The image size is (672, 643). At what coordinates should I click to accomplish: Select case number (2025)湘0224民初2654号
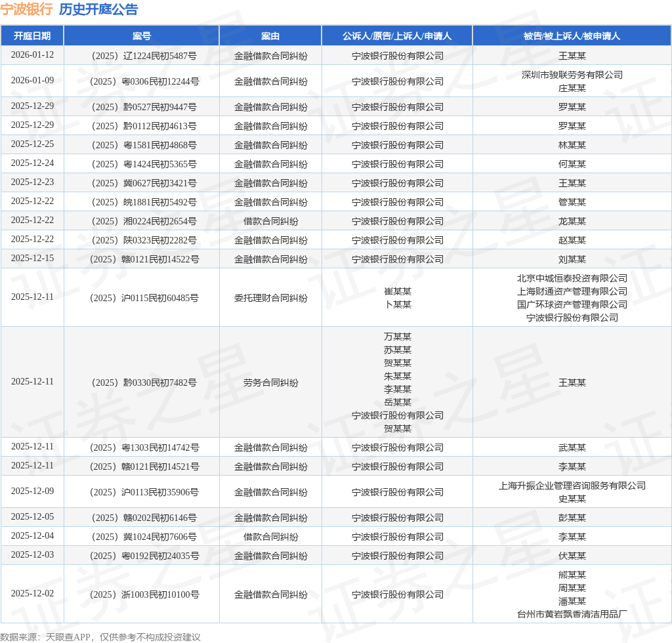[144, 221]
